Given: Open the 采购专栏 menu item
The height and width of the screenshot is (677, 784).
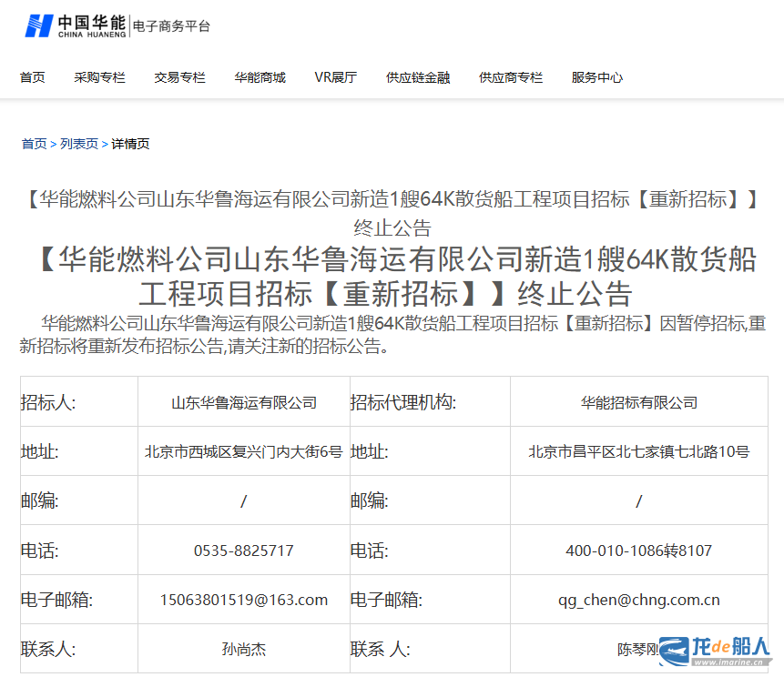Looking at the screenshot, I should click(x=99, y=77).
